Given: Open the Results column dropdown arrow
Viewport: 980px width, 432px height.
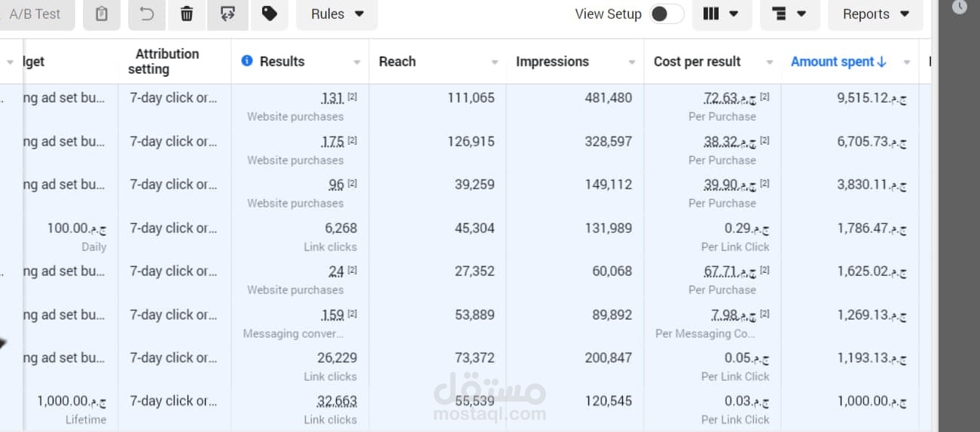Looking at the screenshot, I should [x=357, y=63].
